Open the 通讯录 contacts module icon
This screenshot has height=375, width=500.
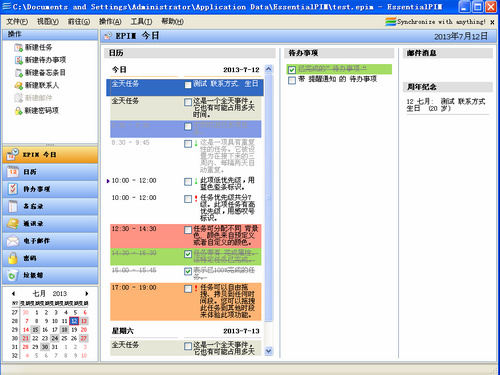[x=13, y=223]
